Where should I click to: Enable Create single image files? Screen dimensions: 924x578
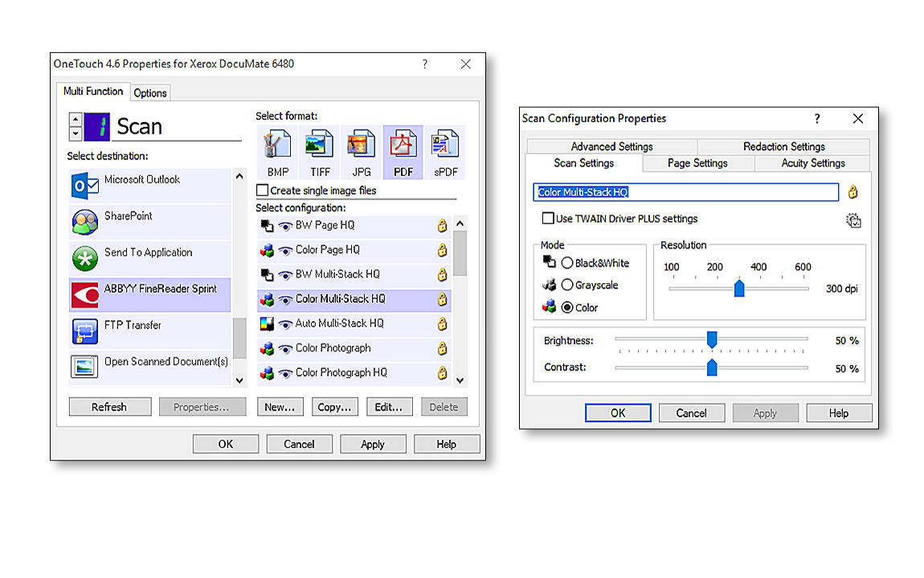click(261, 191)
